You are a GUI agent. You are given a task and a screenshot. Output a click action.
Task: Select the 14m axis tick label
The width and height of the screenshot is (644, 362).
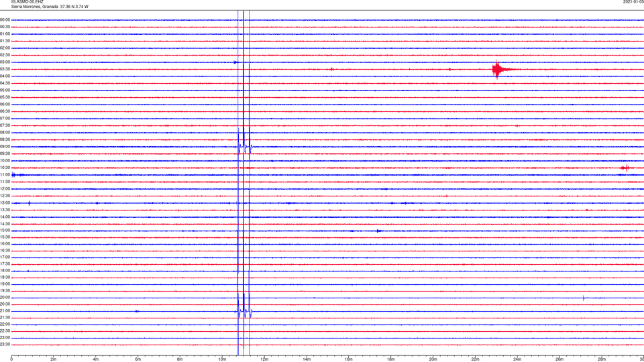[x=307, y=359]
